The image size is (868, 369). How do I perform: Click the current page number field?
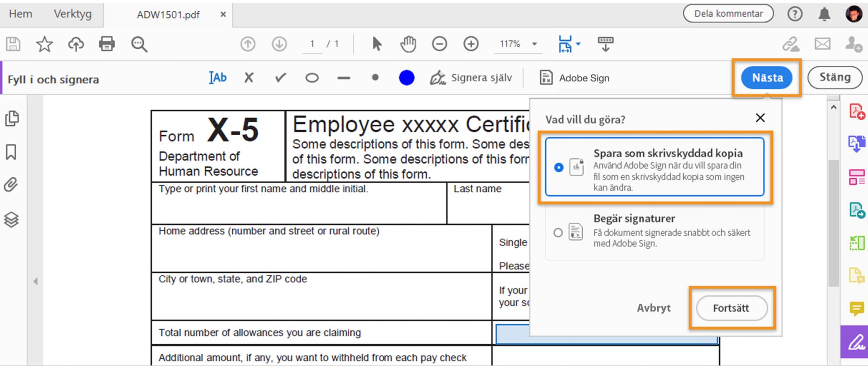tap(312, 44)
